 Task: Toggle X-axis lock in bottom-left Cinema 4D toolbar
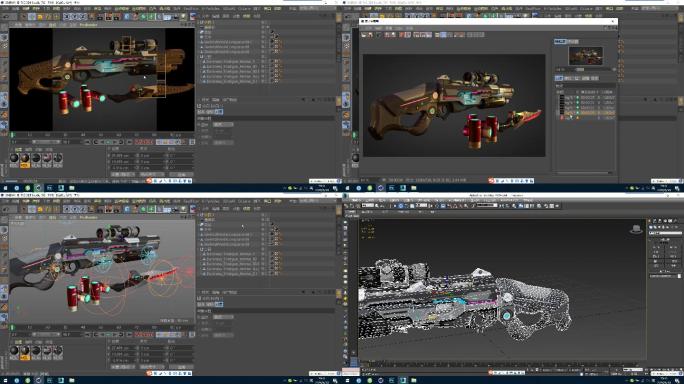coord(66,209)
